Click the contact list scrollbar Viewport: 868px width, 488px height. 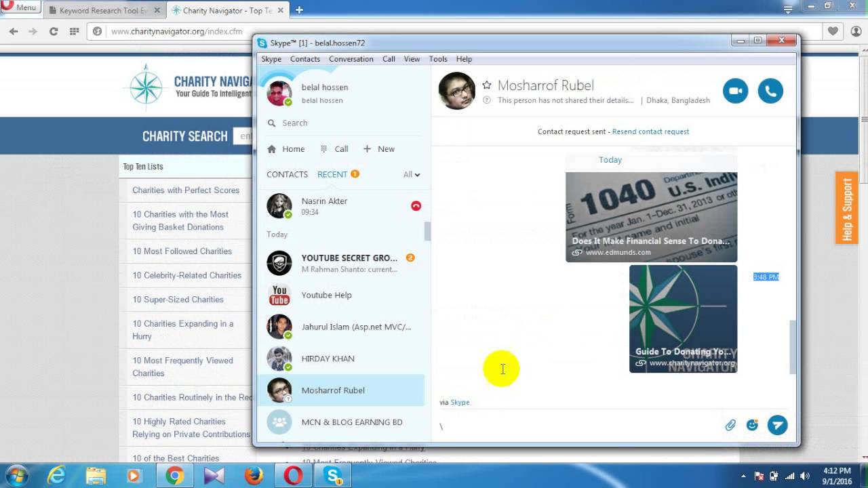(x=427, y=231)
